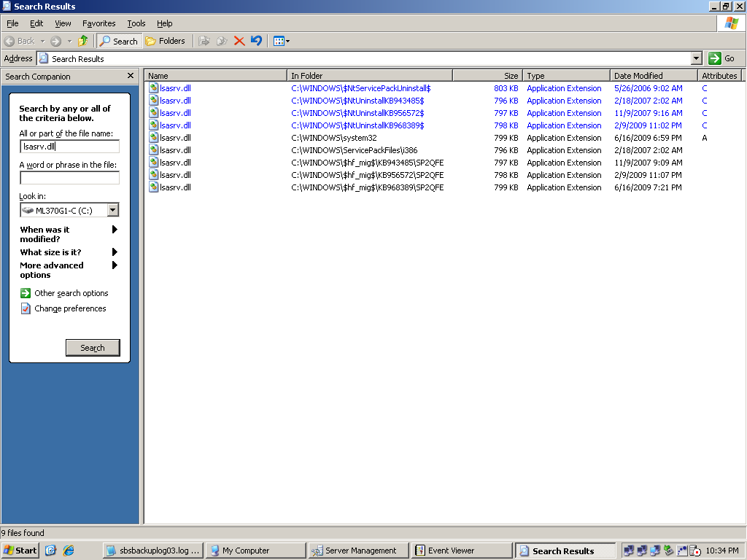The width and height of the screenshot is (747, 560).
Task: Sort results by Name column
Action: [215, 76]
